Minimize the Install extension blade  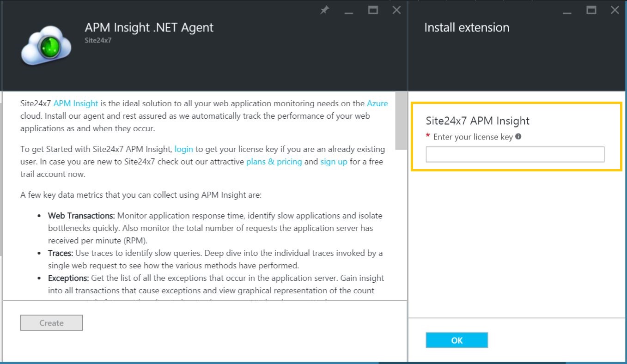(x=567, y=11)
